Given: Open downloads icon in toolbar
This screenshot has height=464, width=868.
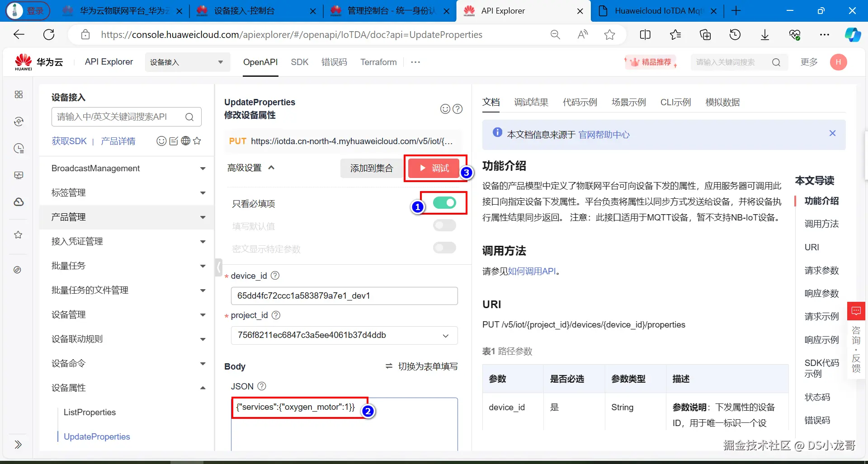Looking at the screenshot, I should click(x=765, y=34).
